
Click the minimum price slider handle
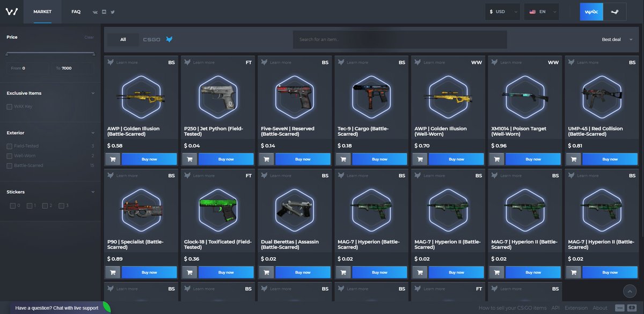pyautogui.click(x=7, y=54)
